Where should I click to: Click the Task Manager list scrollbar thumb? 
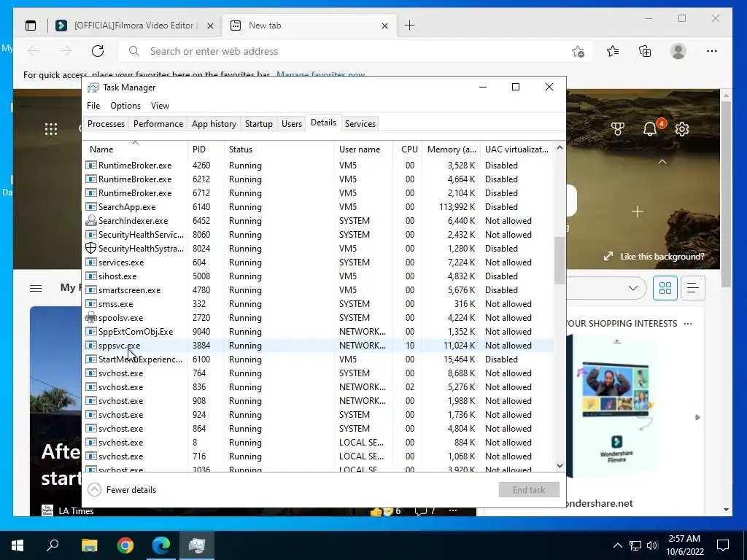pyautogui.click(x=560, y=260)
